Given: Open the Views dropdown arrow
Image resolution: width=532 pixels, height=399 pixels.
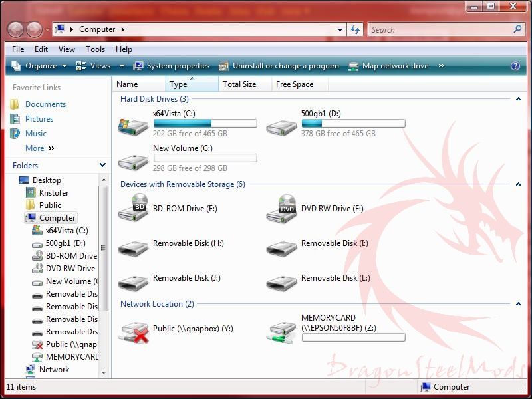Looking at the screenshot, I should (122, 66).
